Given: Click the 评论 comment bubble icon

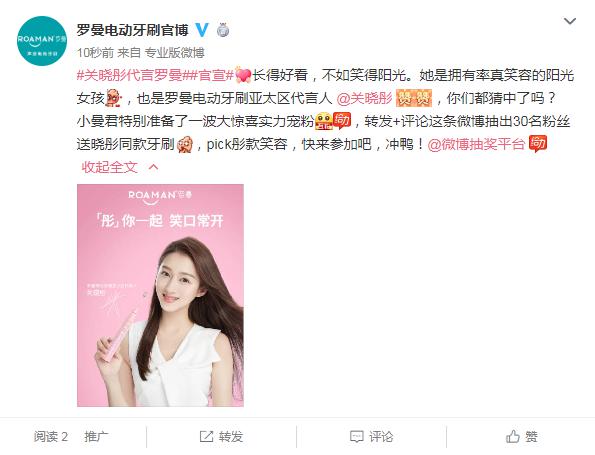Looking at the screenshot, I should (x=356, y=437).
